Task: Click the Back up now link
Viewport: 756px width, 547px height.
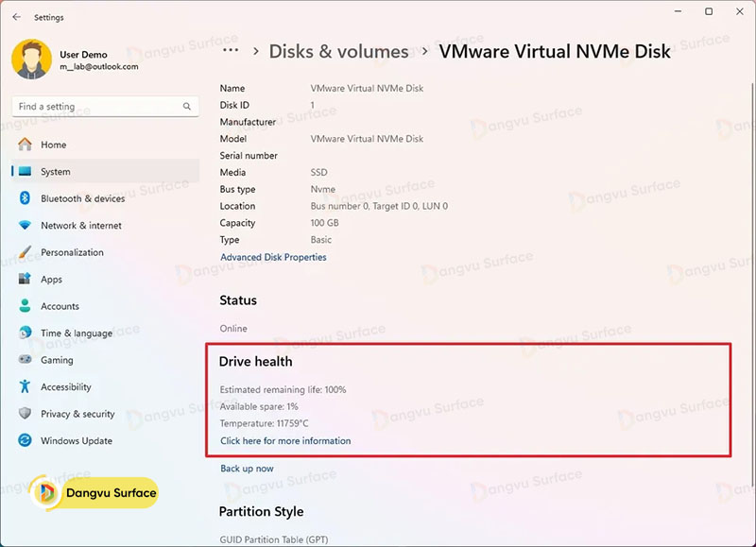Action: [247, 469]
